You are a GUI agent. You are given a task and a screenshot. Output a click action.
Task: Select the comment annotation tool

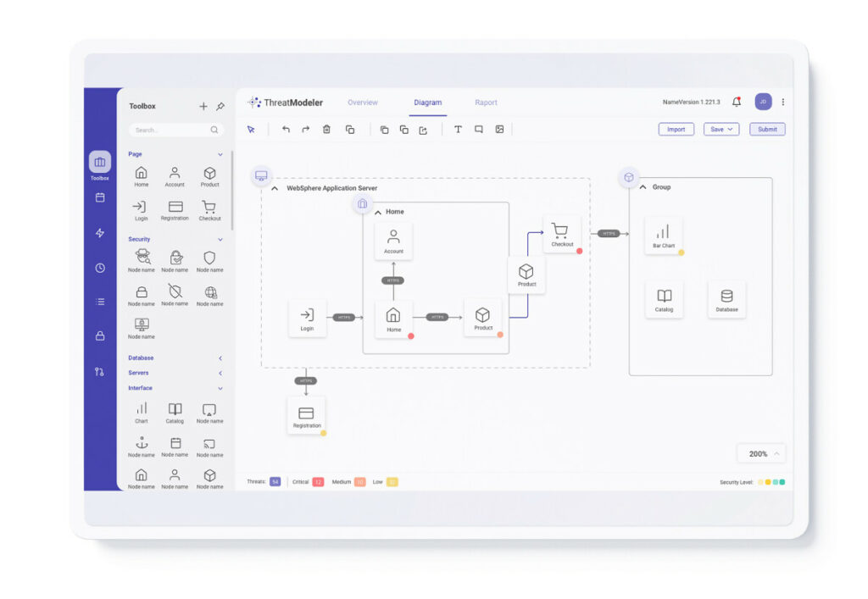[x=479, y=130]
